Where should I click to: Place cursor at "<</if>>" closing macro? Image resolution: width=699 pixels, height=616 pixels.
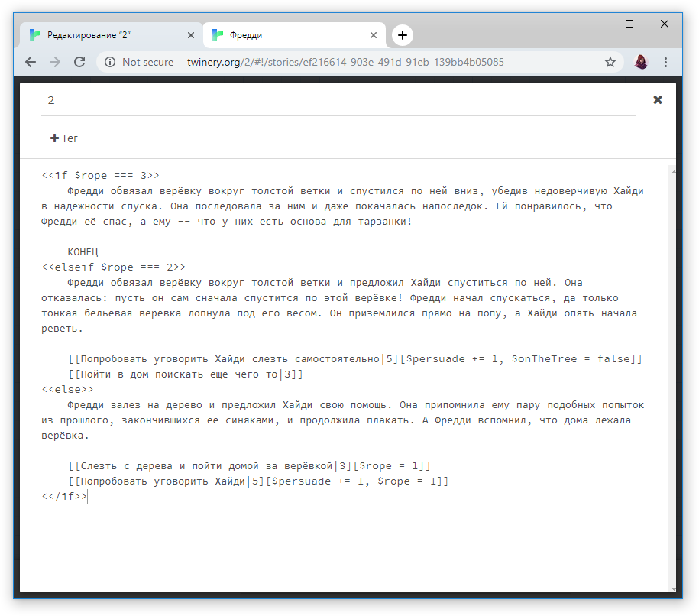pyautogui.click(x=64, y=497)
